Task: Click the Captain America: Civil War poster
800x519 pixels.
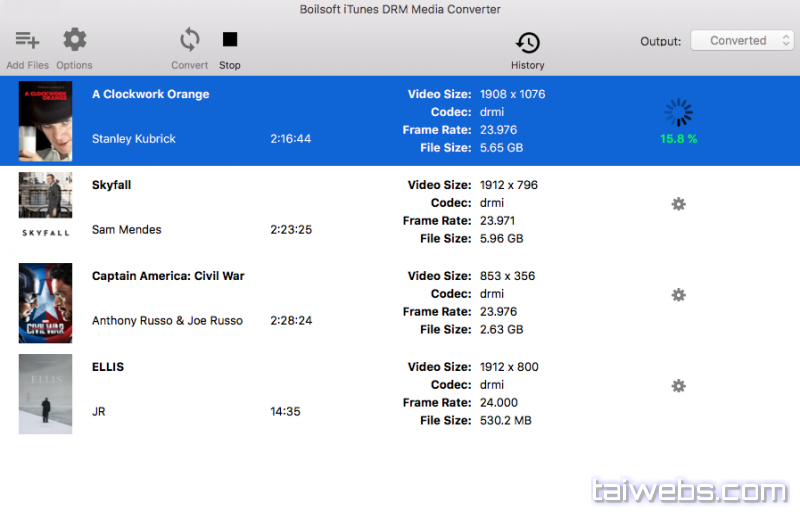Action: pyautogui.click(x=45, y=303)
